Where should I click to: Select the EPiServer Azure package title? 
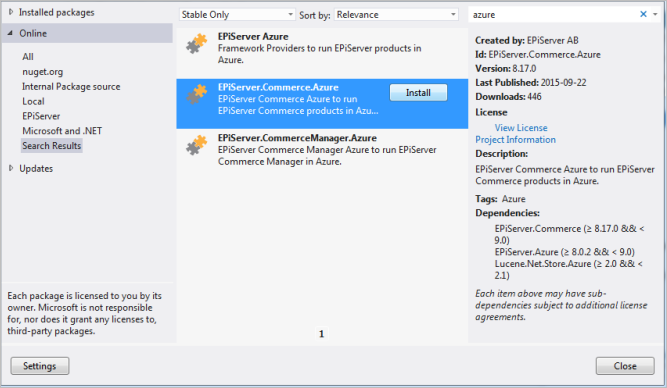(x=253, y=37)
